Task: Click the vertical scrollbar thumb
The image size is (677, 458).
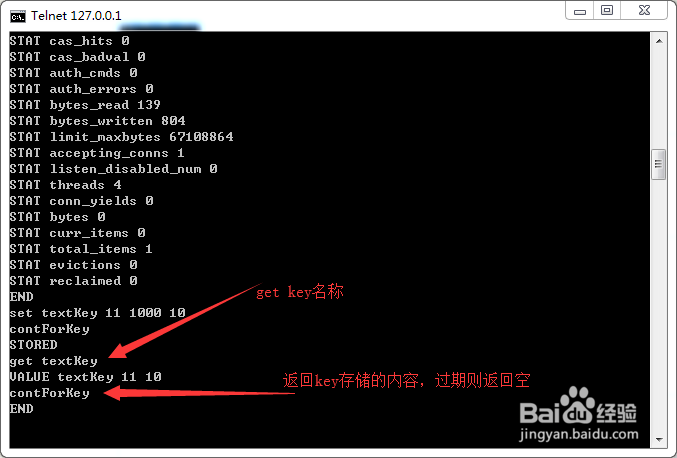Action: point(658,164)
